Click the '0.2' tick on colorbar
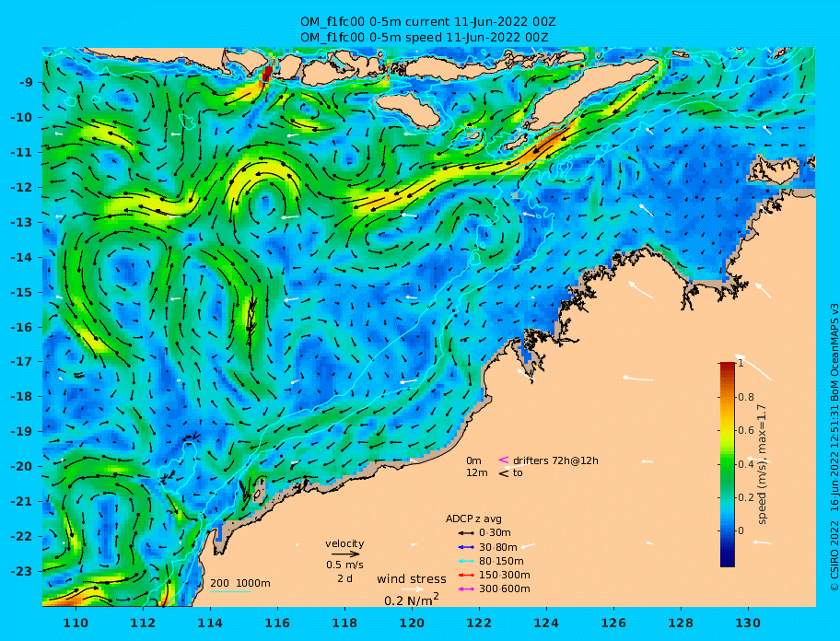The height and width of the screenshot is (641, 840). click(746, 497)
